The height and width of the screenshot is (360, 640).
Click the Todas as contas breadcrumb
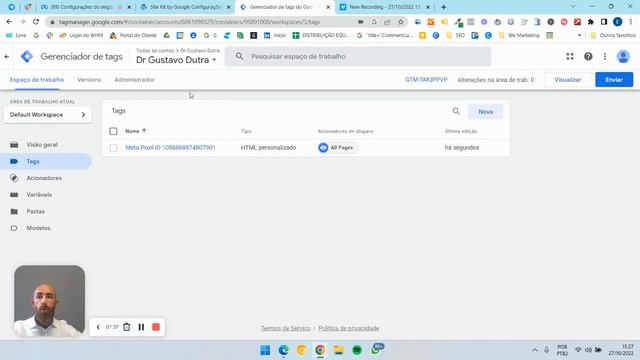coord(155,51)
